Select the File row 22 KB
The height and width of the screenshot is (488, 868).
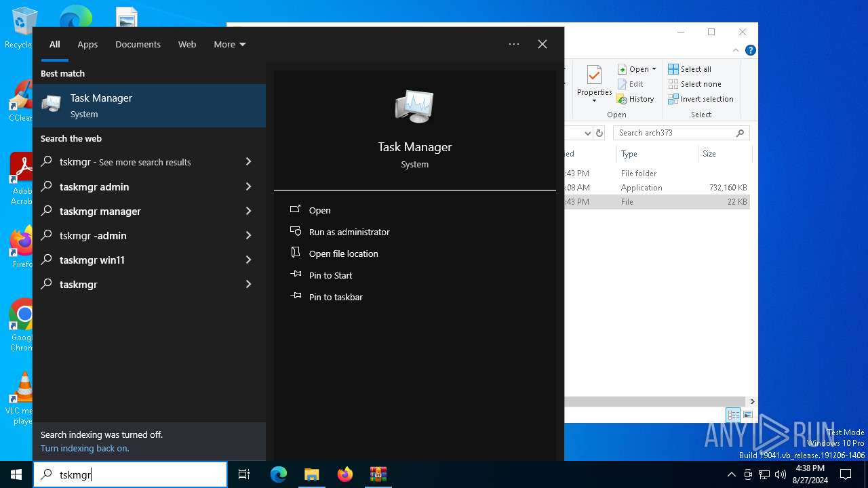point(657,202)
